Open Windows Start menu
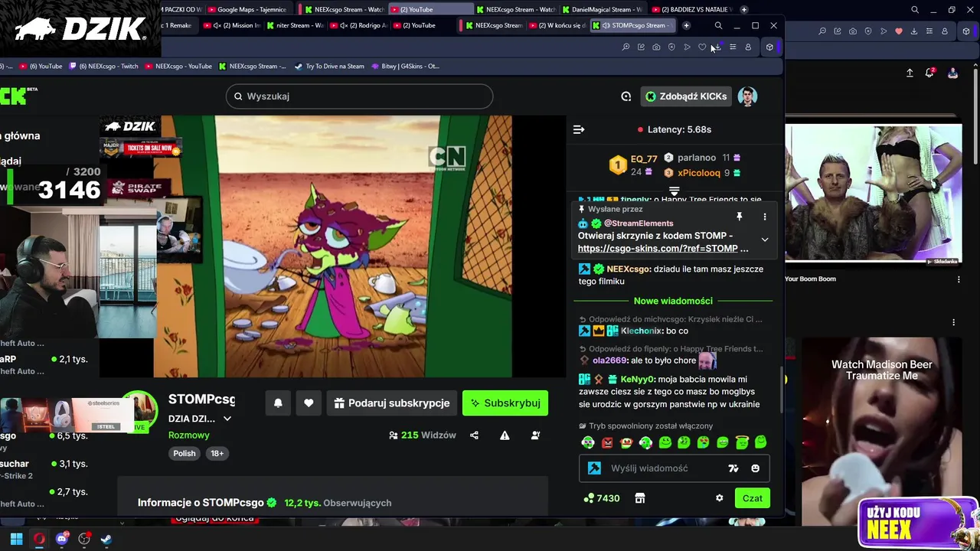This screenshot has width=980, height=551. tap(16, 539)
